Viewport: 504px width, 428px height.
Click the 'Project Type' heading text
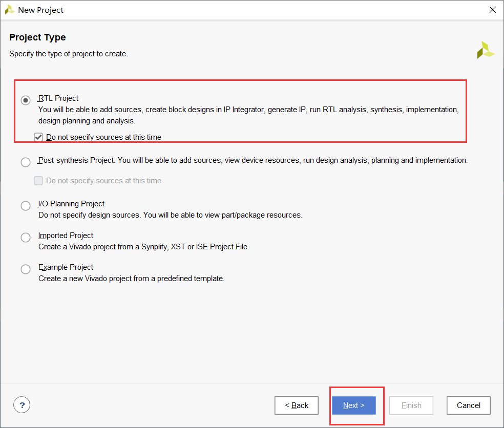37,37
